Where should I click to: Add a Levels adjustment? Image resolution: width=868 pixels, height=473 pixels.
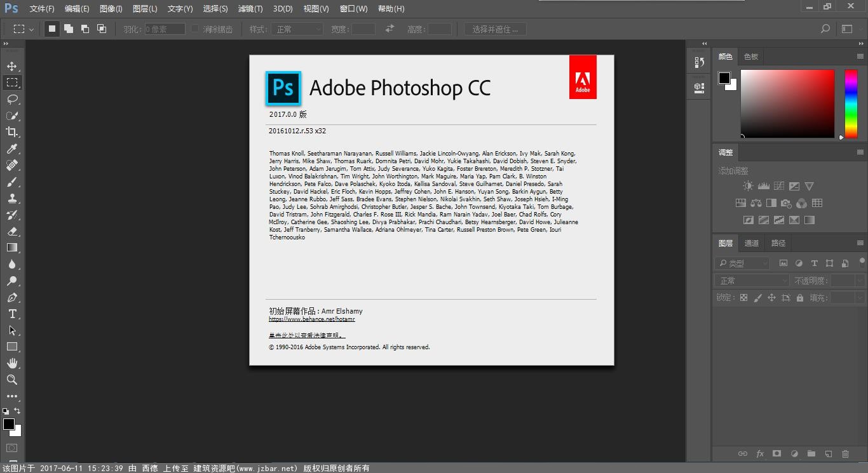(x=763, y=186)
